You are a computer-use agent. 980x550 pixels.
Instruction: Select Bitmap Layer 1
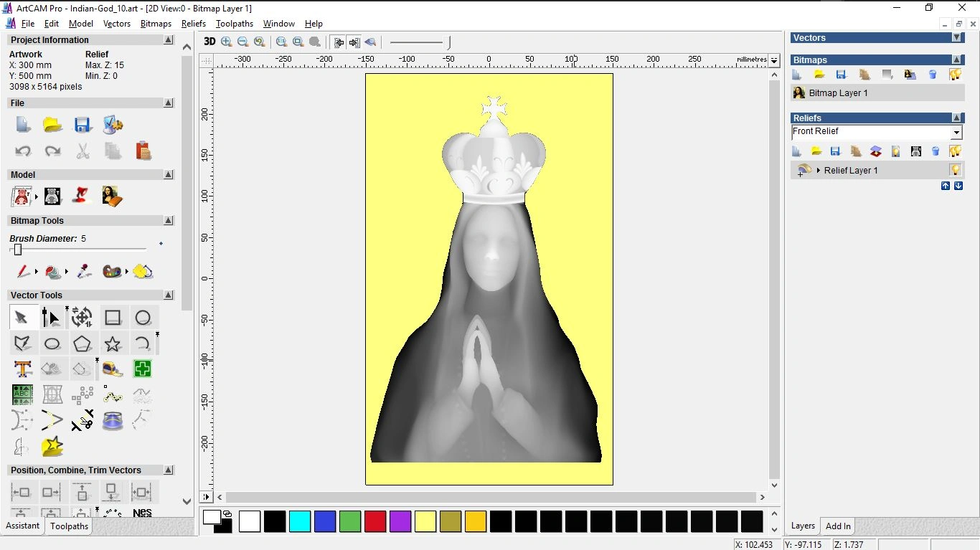838,93
